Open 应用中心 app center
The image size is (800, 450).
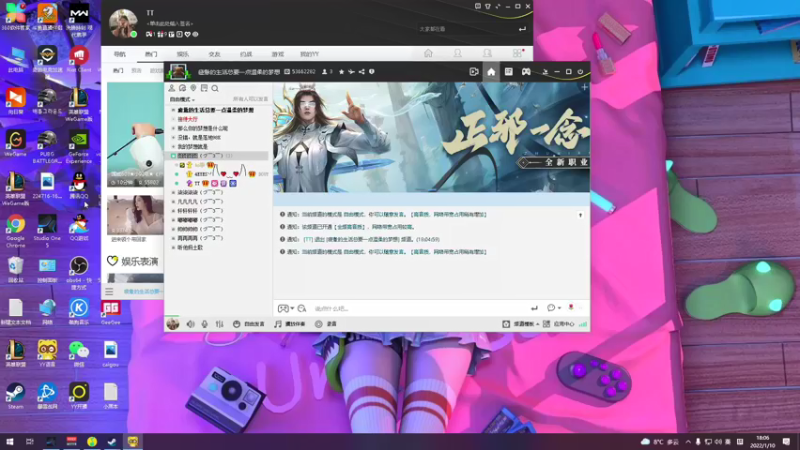(x=559, y=324)
